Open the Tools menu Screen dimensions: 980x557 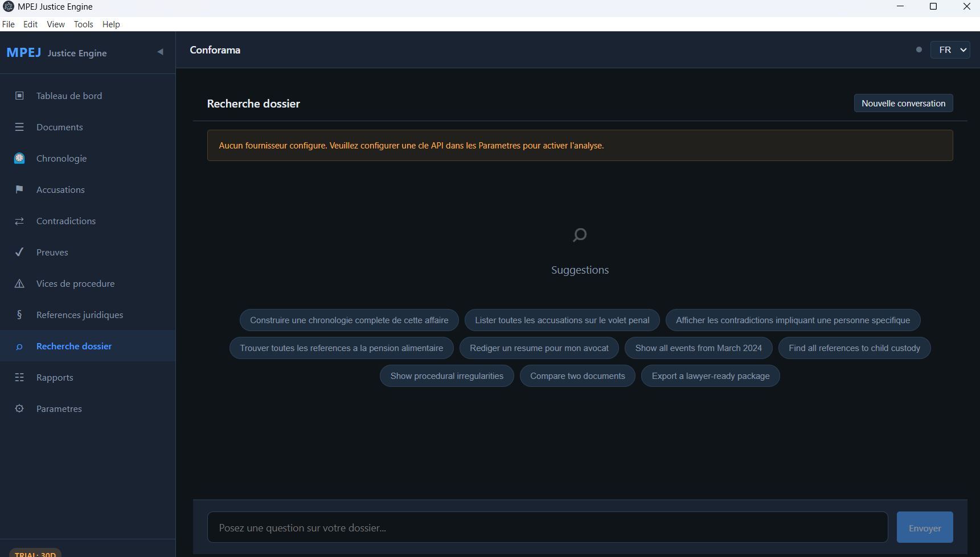(83, 24)
